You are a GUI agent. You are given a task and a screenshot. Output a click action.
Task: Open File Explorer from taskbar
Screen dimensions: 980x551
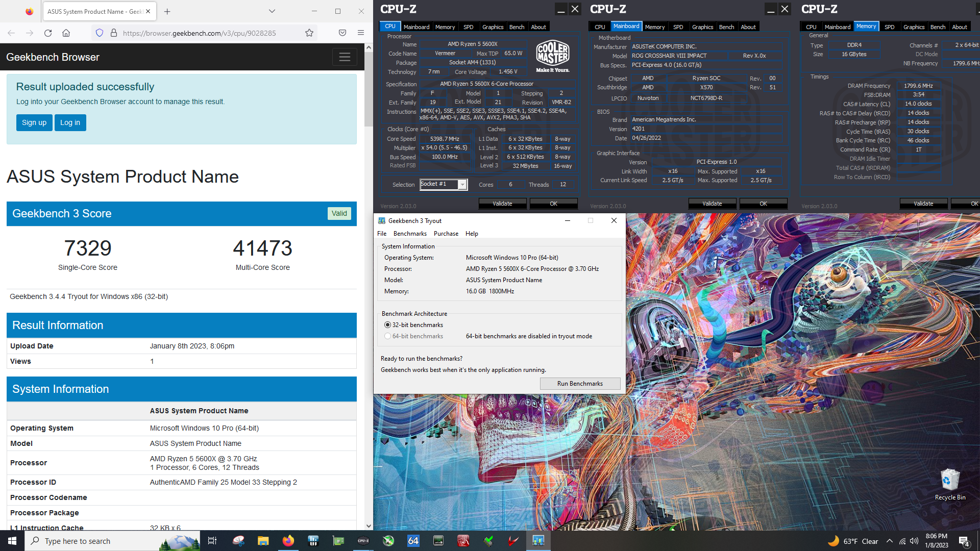(x=263, y=541)
